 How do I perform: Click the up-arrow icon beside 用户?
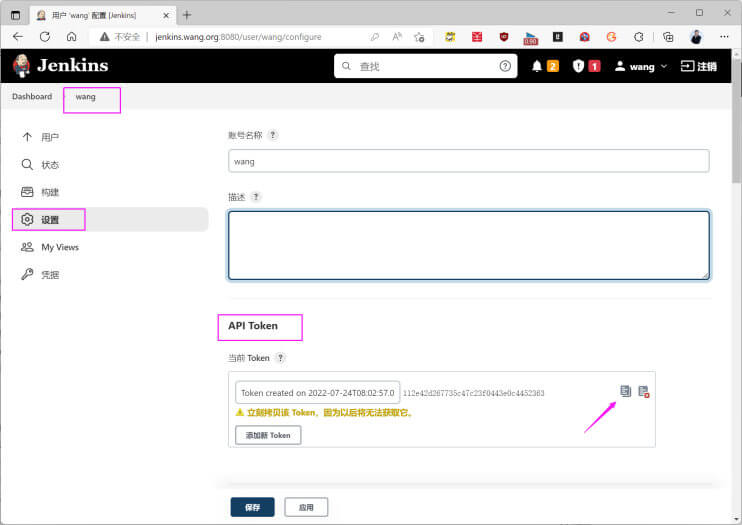[x=27, y=137]
